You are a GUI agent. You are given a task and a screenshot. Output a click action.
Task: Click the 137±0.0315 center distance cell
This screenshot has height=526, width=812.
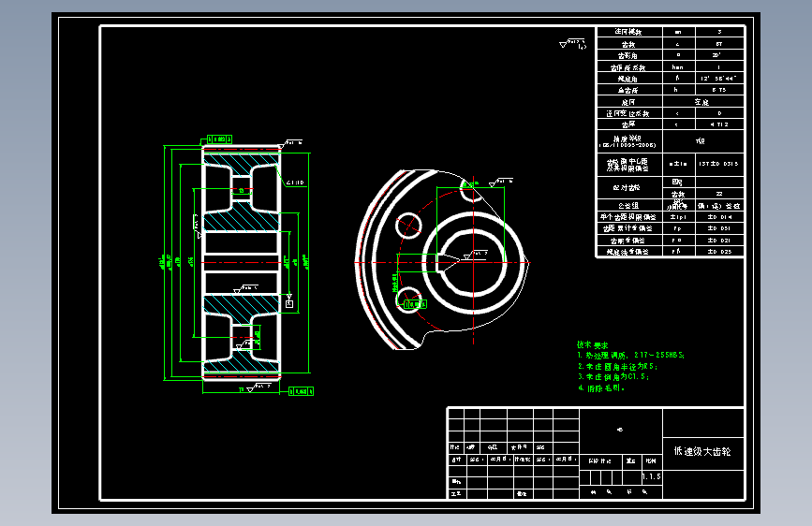pyautogui.click(x=719, y=164)
